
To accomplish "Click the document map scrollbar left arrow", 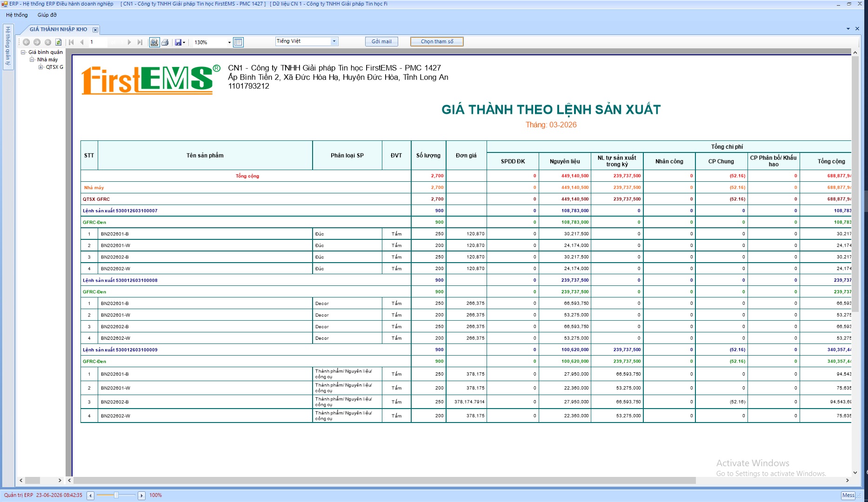I will (21, 480).
